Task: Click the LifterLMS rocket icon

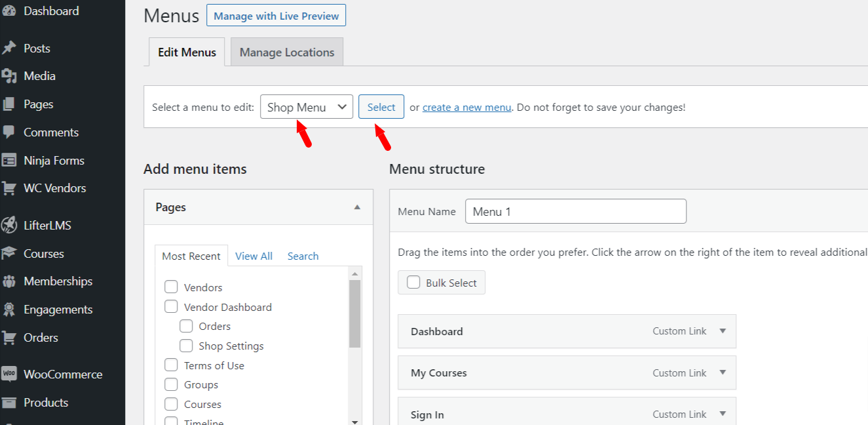Action: [x=9, y=226]
